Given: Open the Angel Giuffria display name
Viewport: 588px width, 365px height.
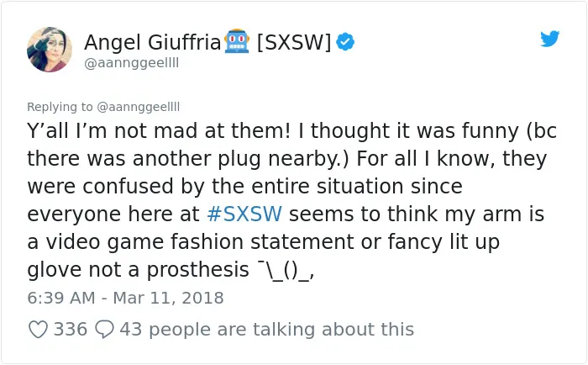Looking at the screenshot, I should point(153,42).
